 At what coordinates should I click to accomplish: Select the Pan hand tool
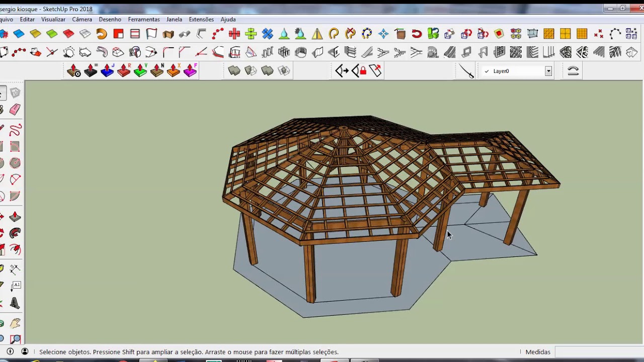coord(15,323)
